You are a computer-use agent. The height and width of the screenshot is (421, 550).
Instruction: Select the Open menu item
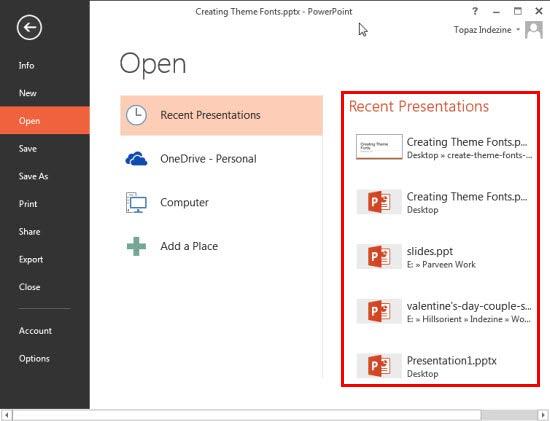(45, 121)
